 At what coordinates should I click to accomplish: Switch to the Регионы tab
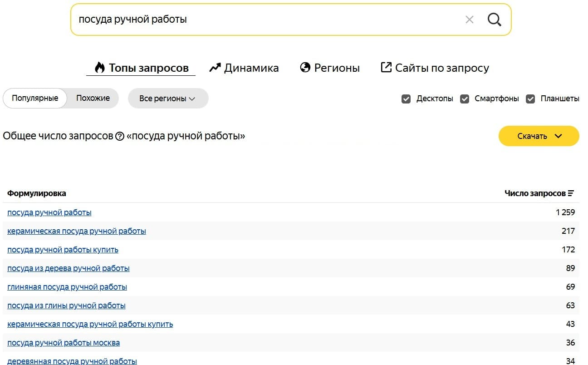337,68
